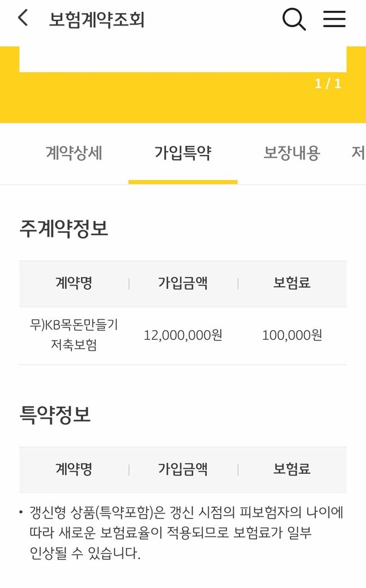Tap the 12,000,000원 coverage amount

tap(183, 335)
